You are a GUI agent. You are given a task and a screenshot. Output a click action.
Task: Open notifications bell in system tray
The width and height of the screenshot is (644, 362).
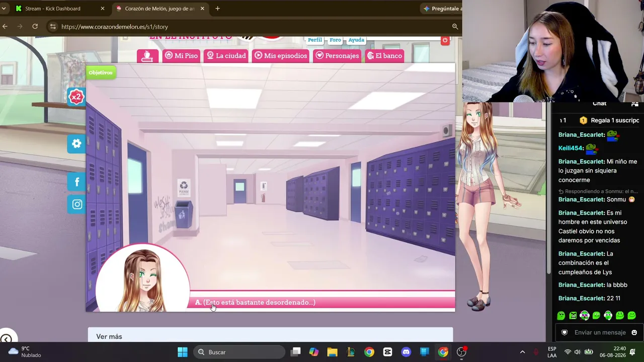634,352
